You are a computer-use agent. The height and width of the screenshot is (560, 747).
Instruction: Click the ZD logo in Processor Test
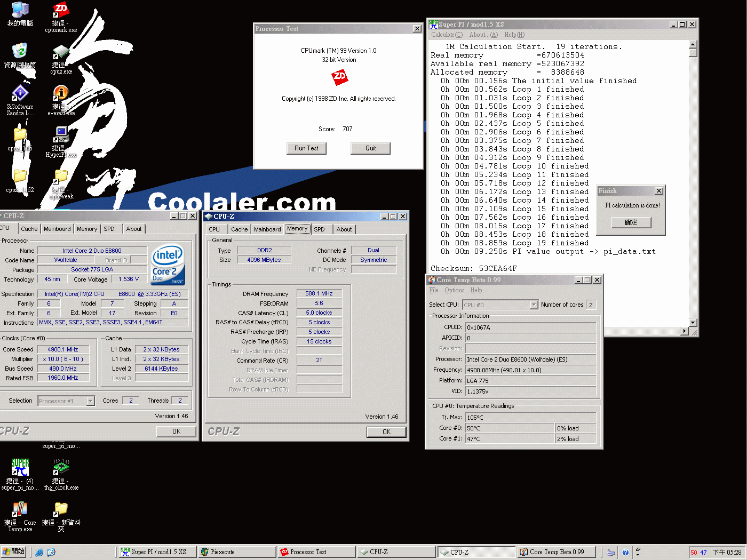tap(340, 77)
